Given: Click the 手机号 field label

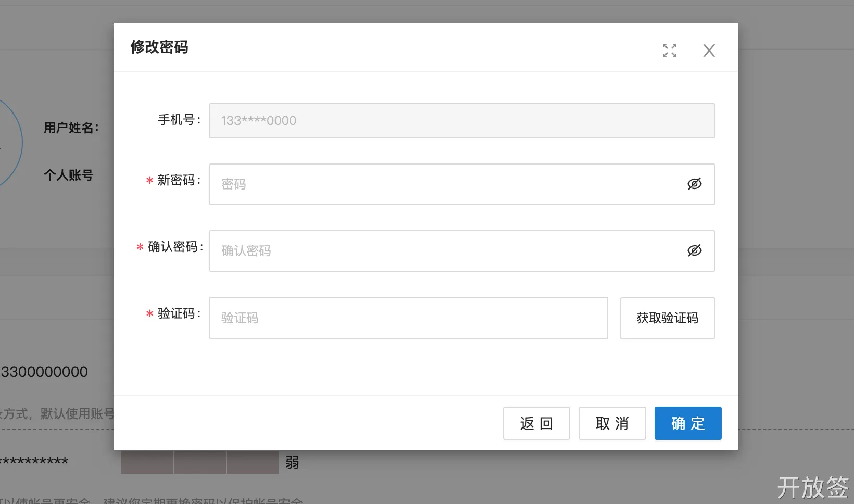Looking at the screenshot, I should (x=179, y=120).
